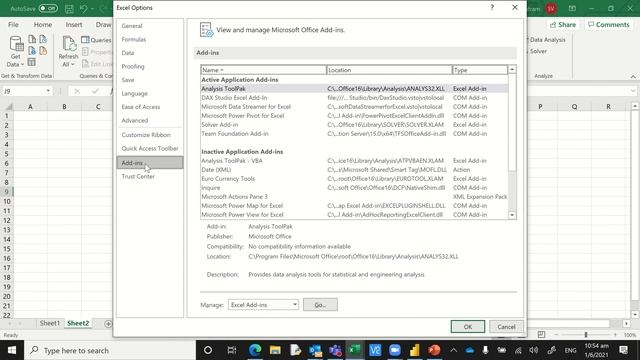Open the Windows Start menu
This screenshot has width=640, height=360.
(12, 350)
